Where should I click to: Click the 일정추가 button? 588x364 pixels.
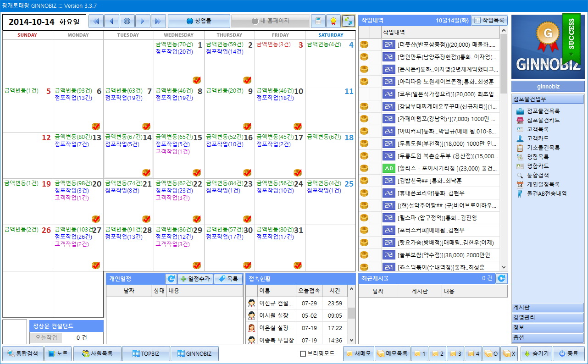195,279
